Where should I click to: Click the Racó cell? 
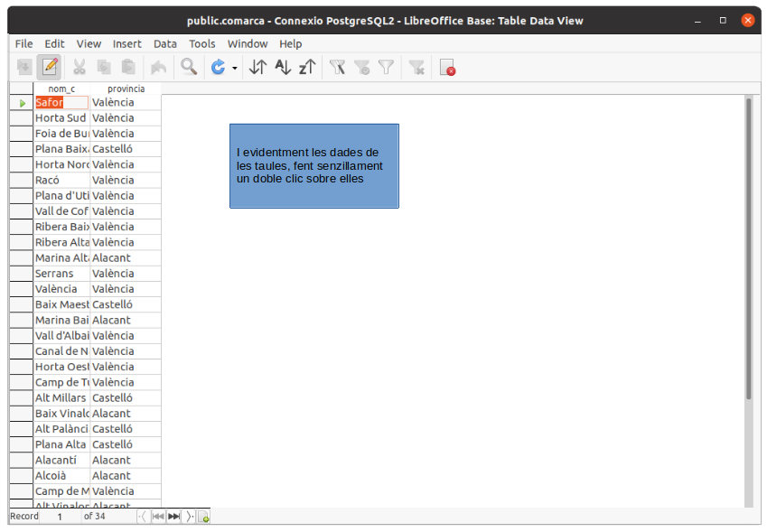61,180
